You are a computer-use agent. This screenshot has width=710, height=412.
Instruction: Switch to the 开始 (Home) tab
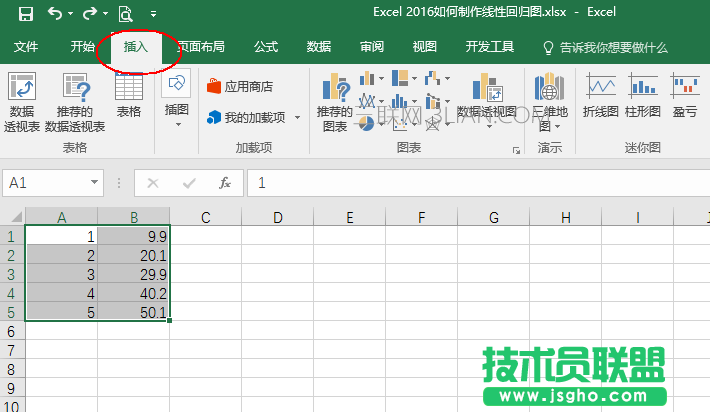(x=82, y=47)
